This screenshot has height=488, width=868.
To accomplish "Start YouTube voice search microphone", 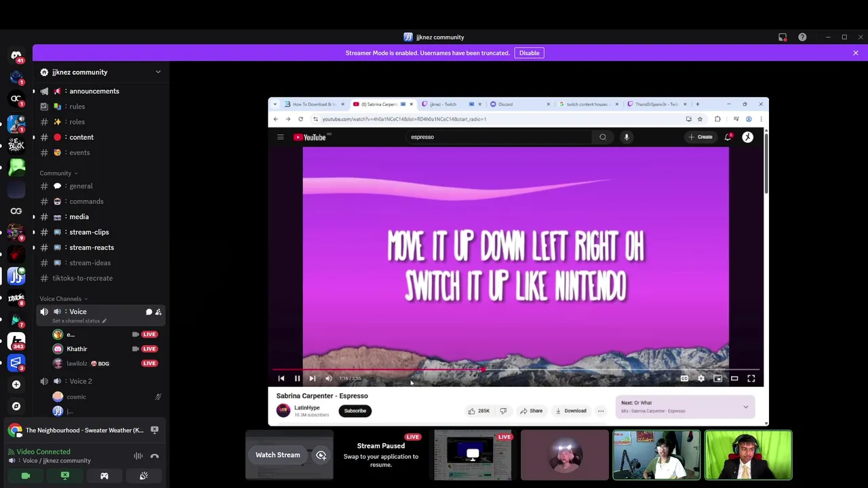I will click(x=627, y=137).
